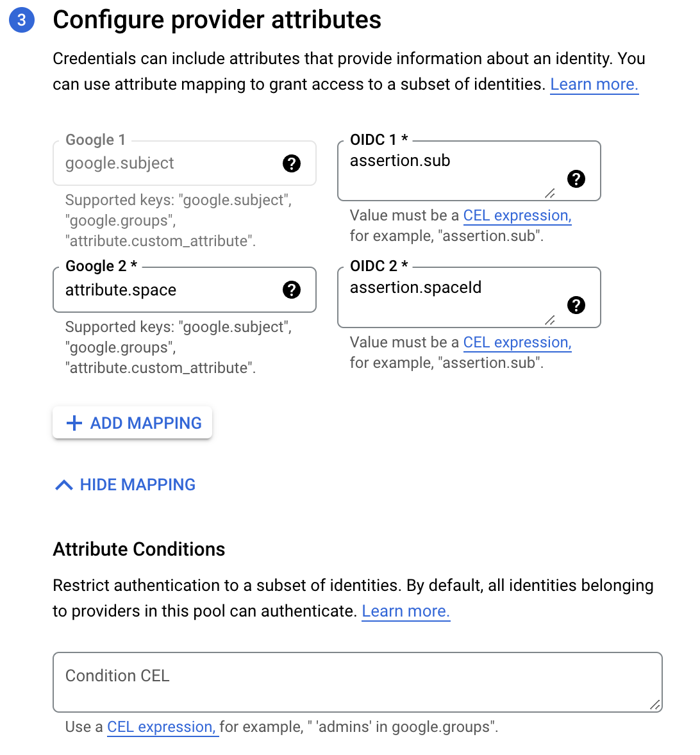
Task: Open help tooltip for Google 2 mapping field
Action: click(x=292, y=290)
